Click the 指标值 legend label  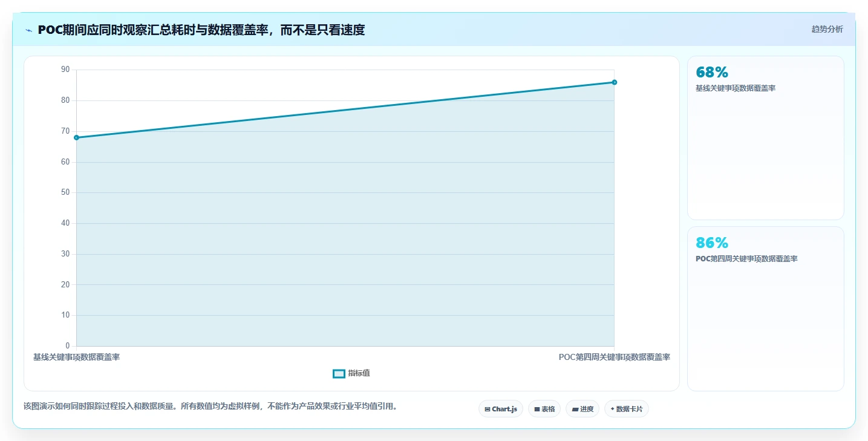[359, 373]
